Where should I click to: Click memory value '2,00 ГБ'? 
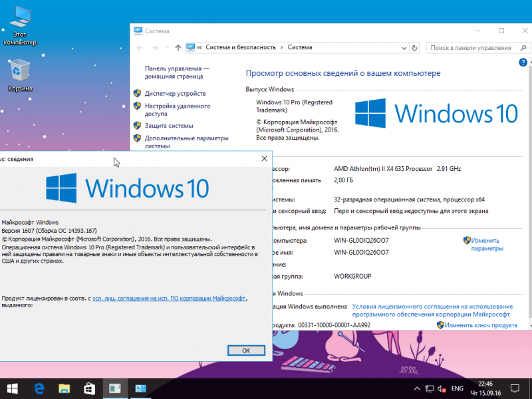(343, 180)
